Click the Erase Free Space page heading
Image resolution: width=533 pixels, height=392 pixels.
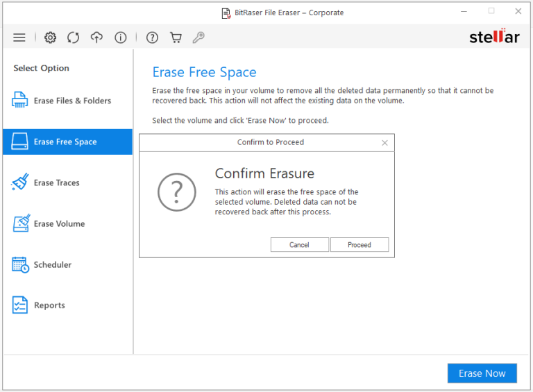point(204,72)
